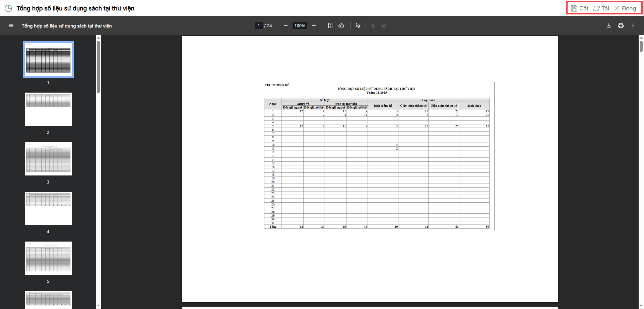Open page 4 thumbnail in sidebar
Screen dimensions: 644x309
pyautogui.click(x=48, y=209)
